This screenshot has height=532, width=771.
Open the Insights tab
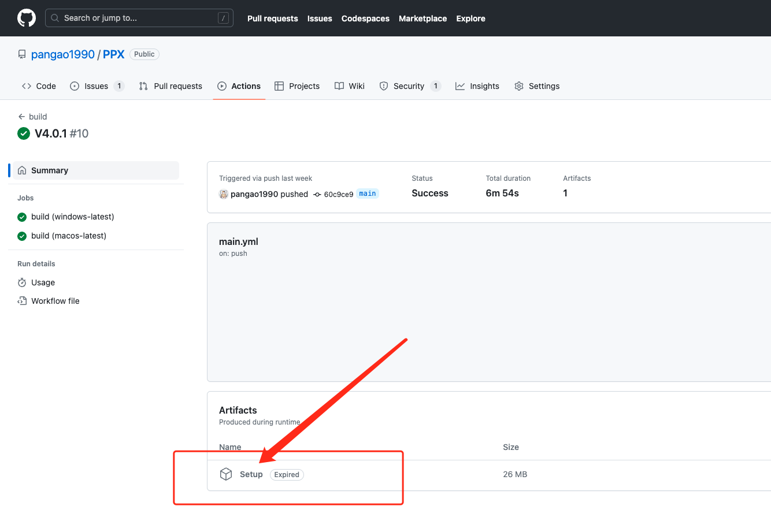tap(477, 86)
